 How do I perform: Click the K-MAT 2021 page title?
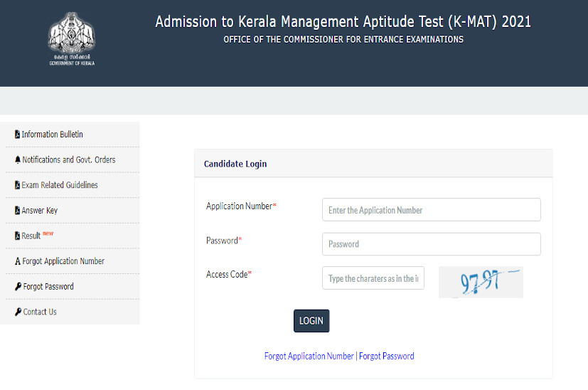(x=343, y=22)
